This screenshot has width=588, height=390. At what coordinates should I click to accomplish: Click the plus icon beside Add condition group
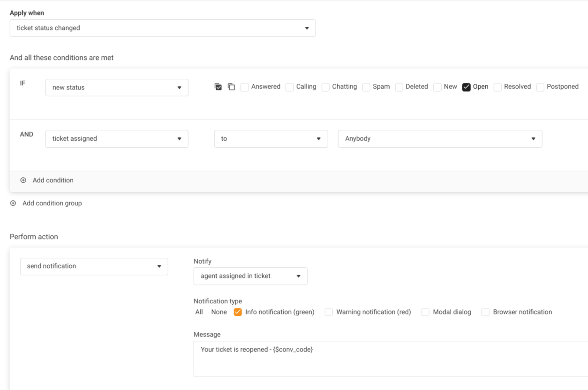pos(13,203)
